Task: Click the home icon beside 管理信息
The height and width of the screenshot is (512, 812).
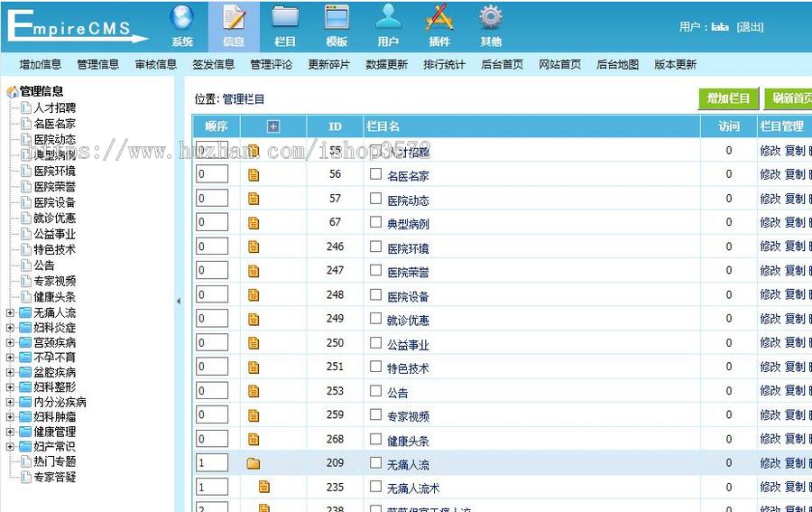Action: [13, 92]
